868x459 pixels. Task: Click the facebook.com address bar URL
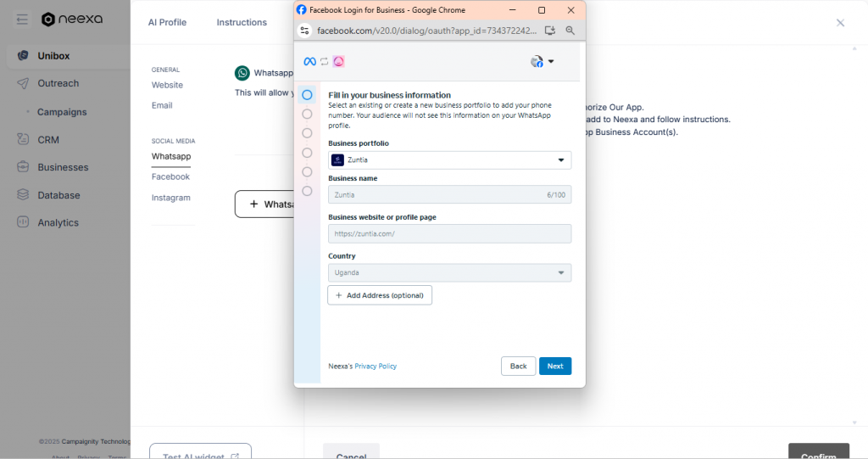pos(426,31)
